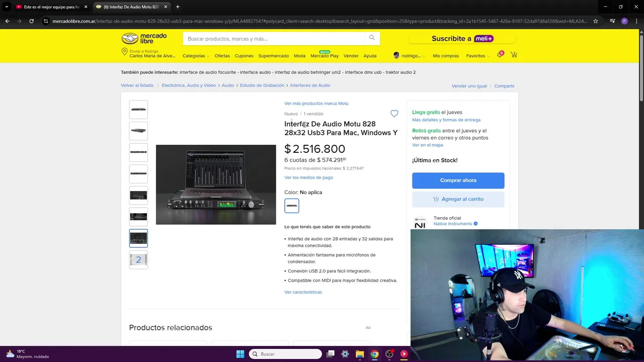The height and width of the screenshot is (362, 644).
Task: Click the Native Instruments store logo
Action: (x=420, y=222)
